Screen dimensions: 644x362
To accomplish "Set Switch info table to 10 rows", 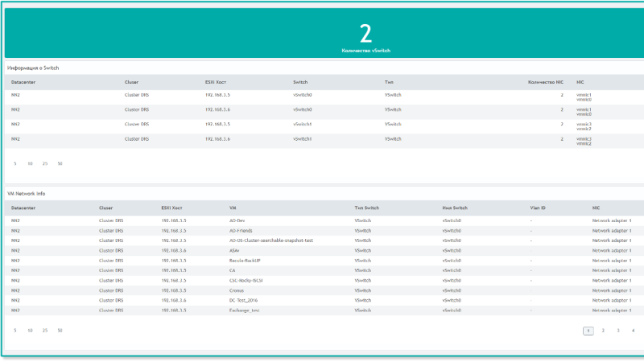I will pyautogui.click(x=30, y=163).
